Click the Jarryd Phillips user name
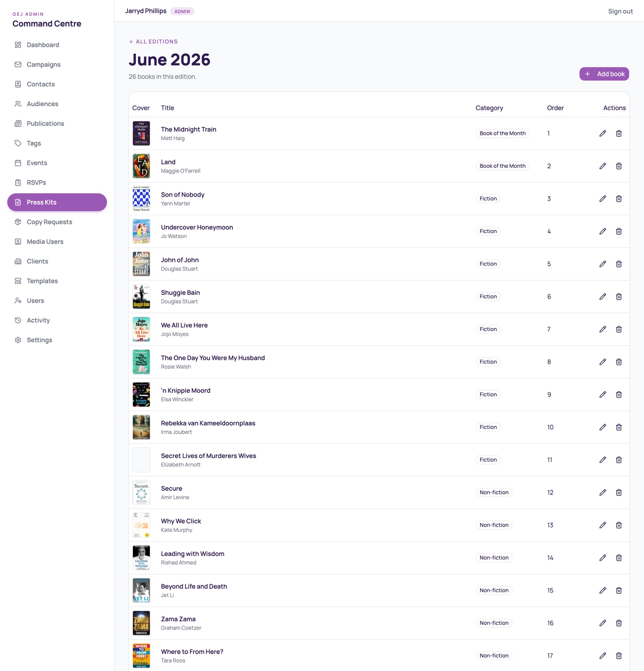This screenshot has height=671, width=644. [x=146, y=11]
